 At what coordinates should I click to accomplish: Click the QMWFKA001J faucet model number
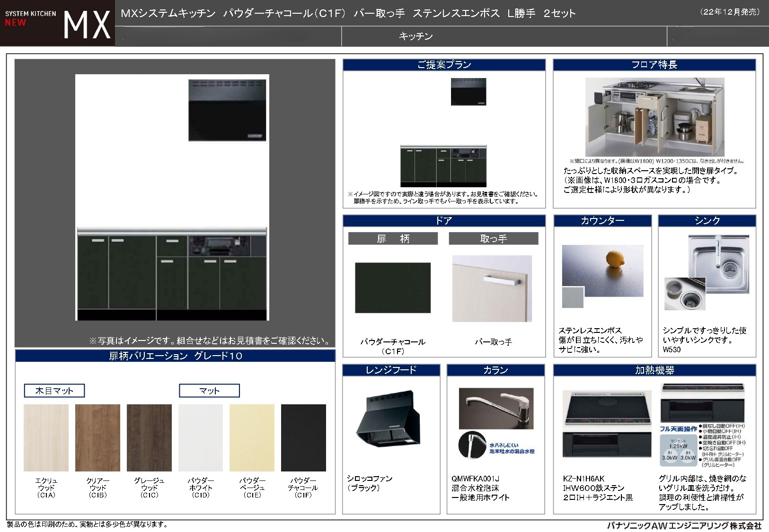click(x=475, y=479)
